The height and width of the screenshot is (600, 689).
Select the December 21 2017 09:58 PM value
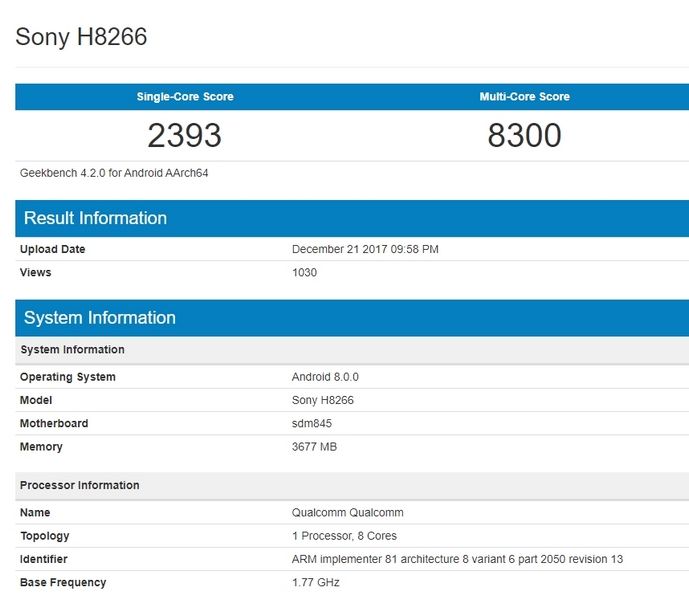click(x=365, y=249)
